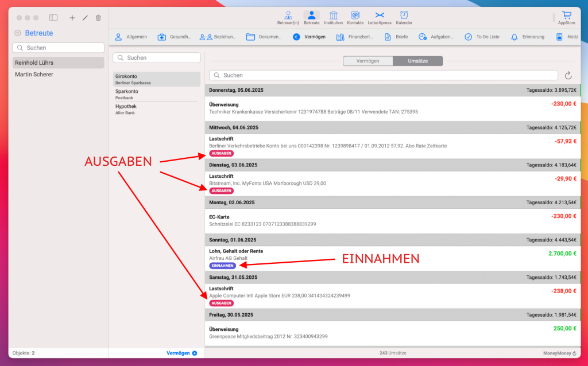
Task: Click the Vermögen add button at bottom
Action: pyautogui.click(x=182, y=353)
